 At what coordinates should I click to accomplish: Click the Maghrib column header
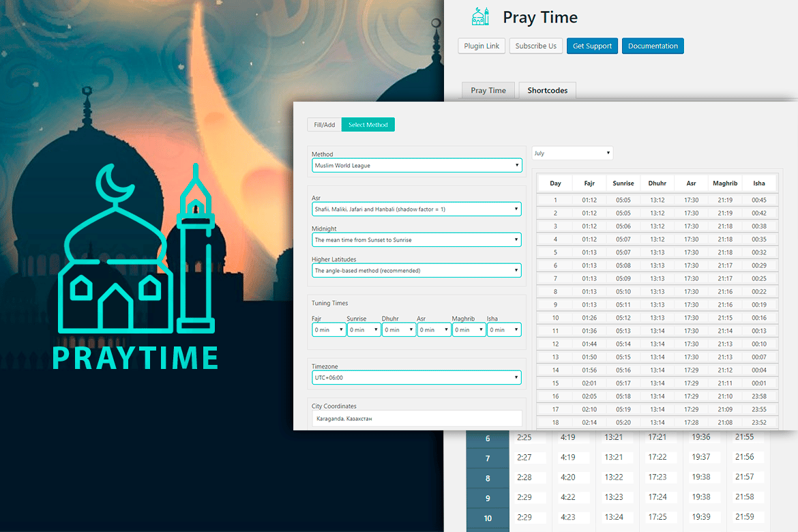pyautogui.click(x=725, y=183)
